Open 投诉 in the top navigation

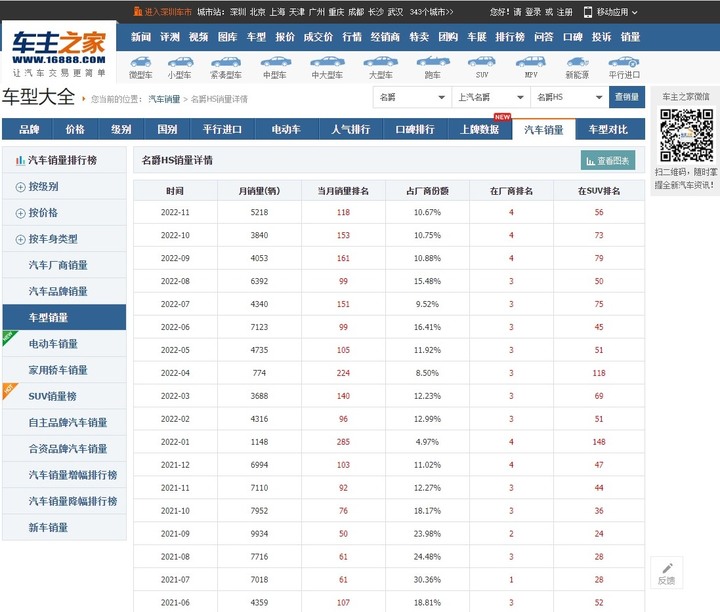click(601, 37)
